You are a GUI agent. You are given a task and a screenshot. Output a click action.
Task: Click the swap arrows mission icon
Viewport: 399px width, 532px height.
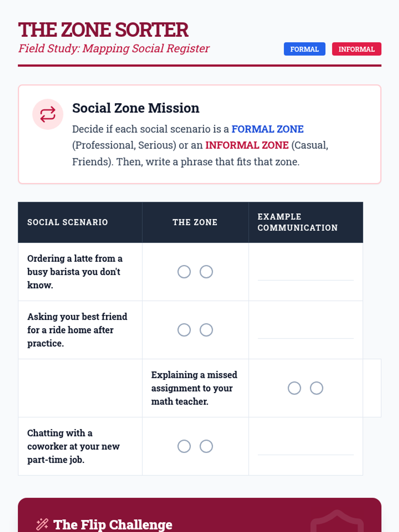[48, 114]
